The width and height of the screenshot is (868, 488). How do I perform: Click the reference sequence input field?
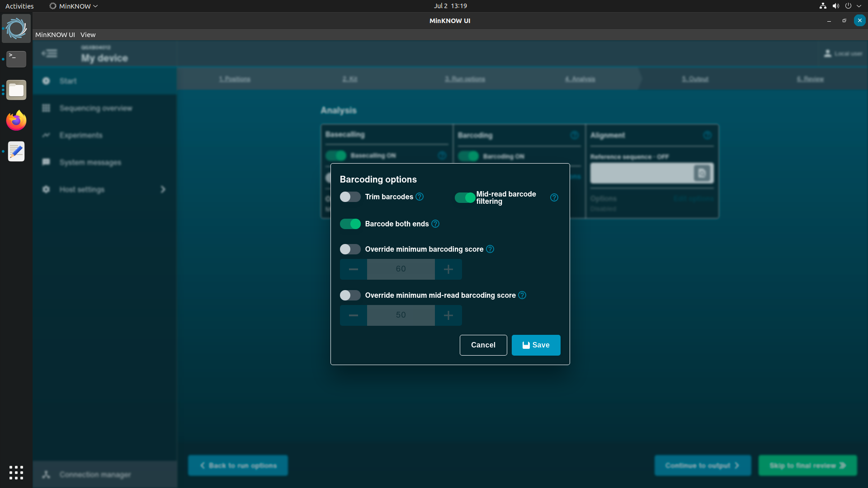pos(642,174)
